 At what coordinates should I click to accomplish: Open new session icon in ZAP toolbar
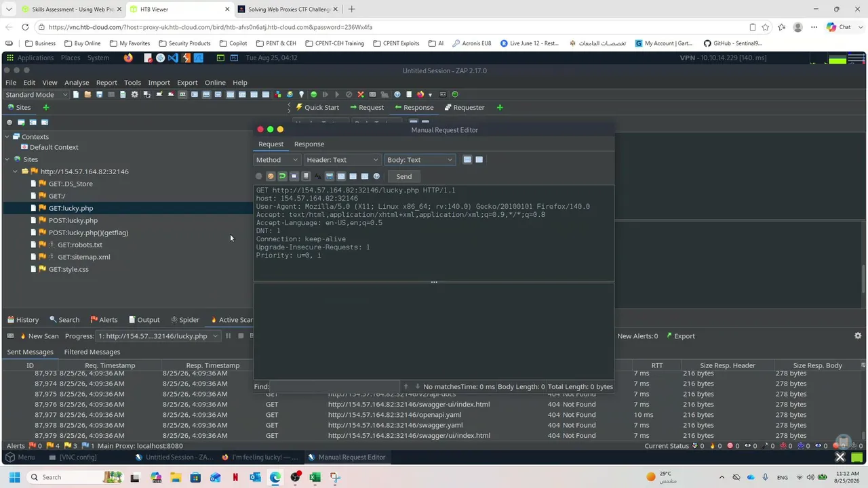pos(76,95)
